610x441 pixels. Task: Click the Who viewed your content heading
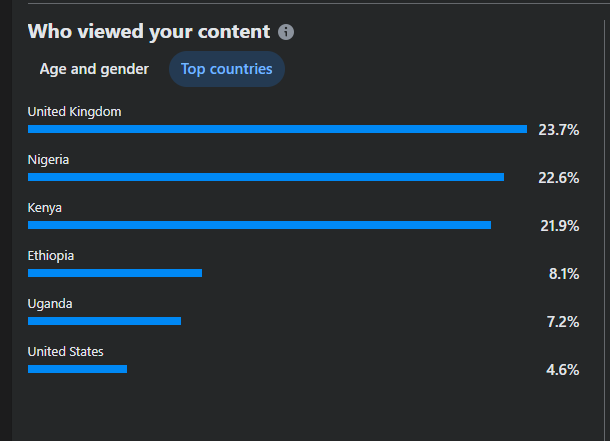point(149,32)
